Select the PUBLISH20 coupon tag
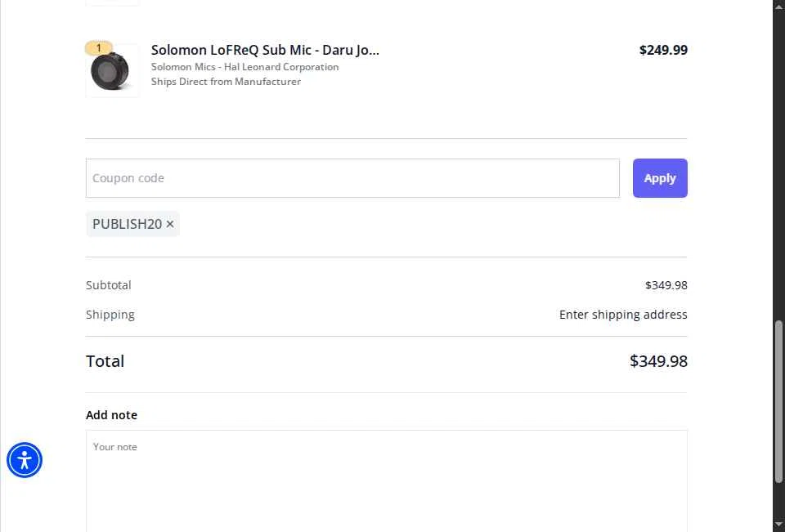Image resolution: width=785 pixels, height=532 pixels. tap(128, 224)
